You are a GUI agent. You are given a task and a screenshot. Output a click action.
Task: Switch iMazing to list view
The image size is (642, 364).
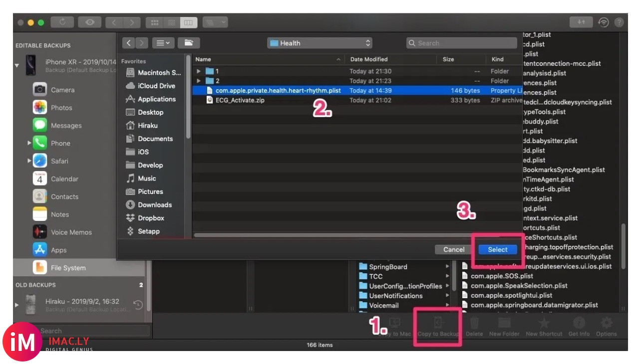coord(171,22)
